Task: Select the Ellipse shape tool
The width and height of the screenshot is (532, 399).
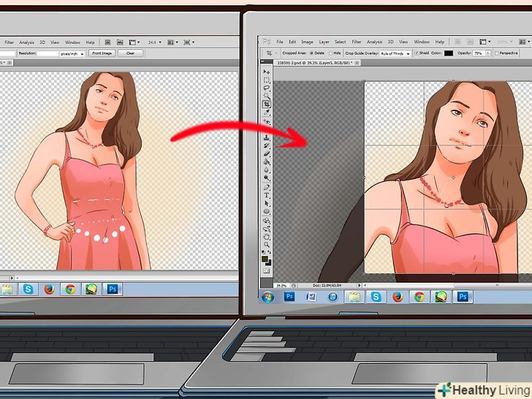Action: [267, 212]
